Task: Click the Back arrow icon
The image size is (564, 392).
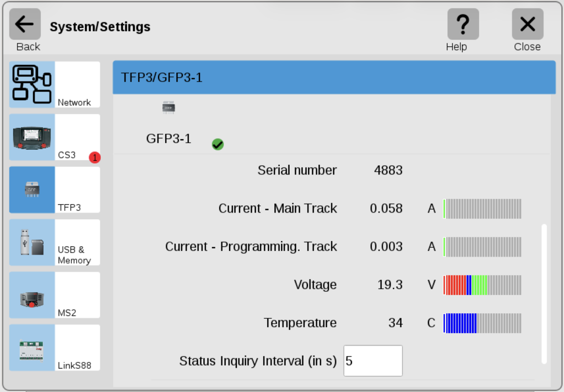Action: coord(25,25)
